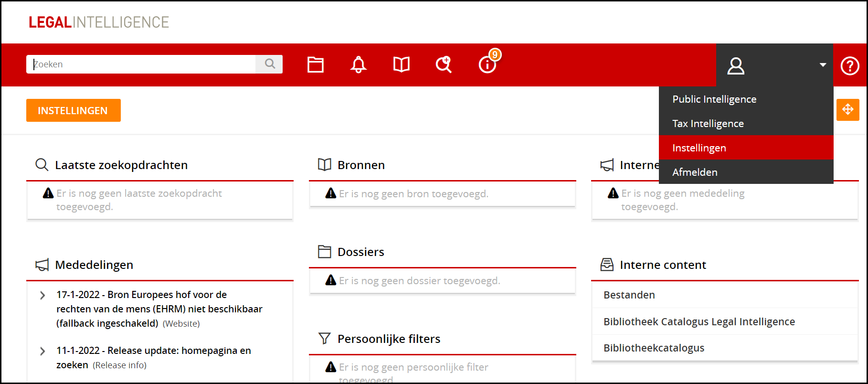Focus the Zoeken search field
The height and width of the screenshot is (384, 868).
pos(141,64)
